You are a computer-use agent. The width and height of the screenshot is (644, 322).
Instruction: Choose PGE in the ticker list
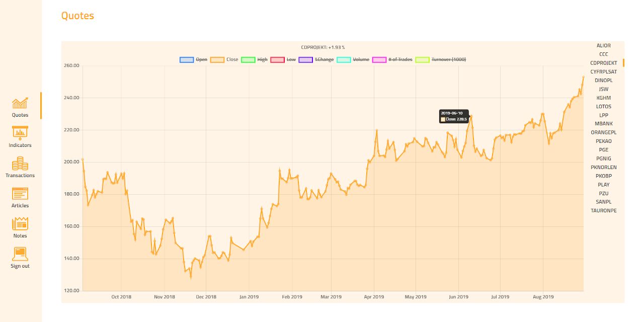604,150
